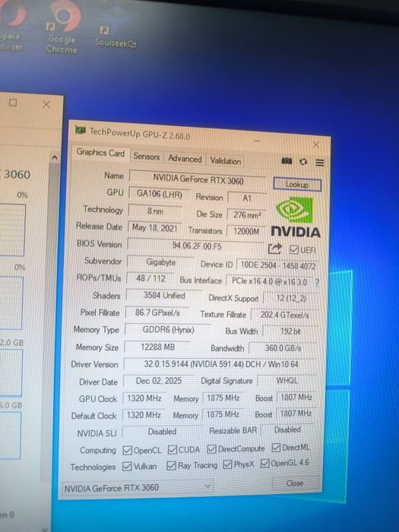Click the Memory Type GDDR6 (Hynix) field
The image size is (399, 532).
(168, 329)
